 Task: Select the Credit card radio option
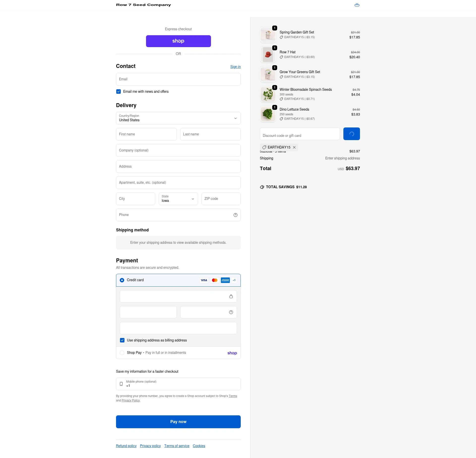(122, 280)
